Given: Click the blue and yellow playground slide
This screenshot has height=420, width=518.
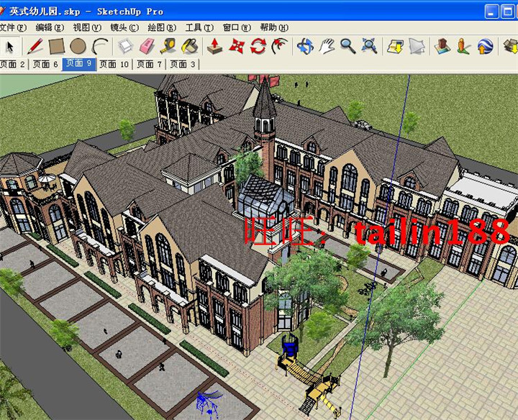Looking at the screenshot, I should tap(307, 376).
